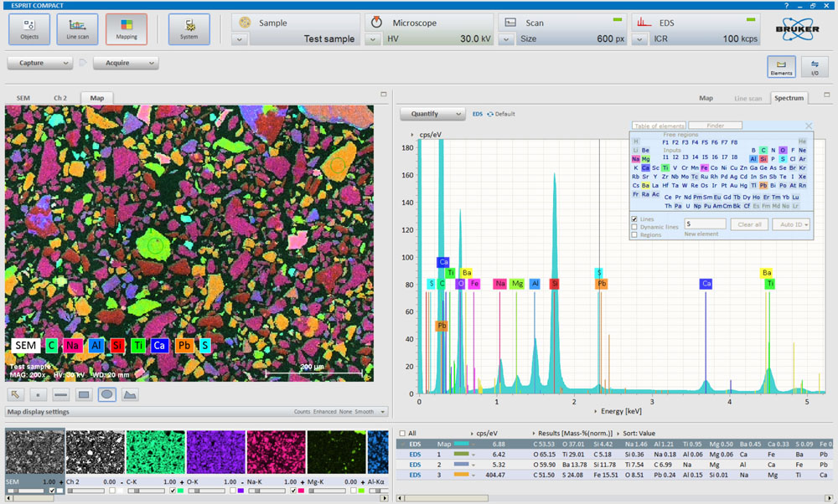Uncheck the Lines checkbox
The image size is (838, 504).
[634, 219]
